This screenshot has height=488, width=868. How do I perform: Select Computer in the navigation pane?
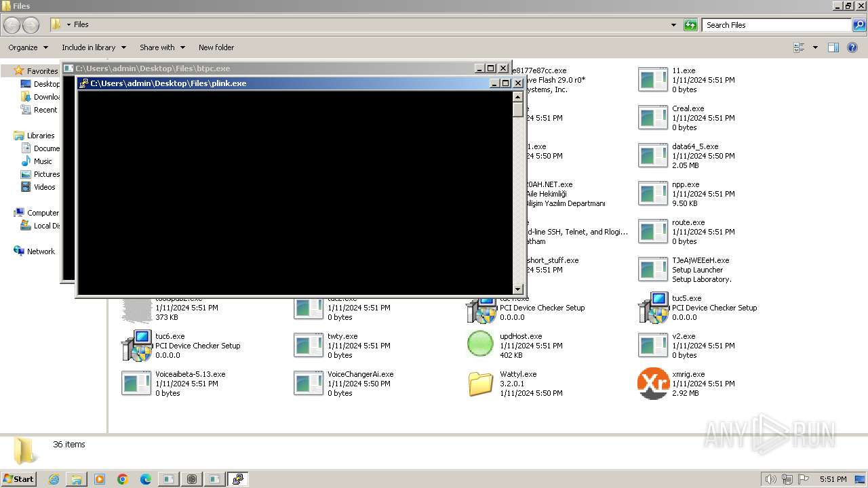click(x=43, y=213)
